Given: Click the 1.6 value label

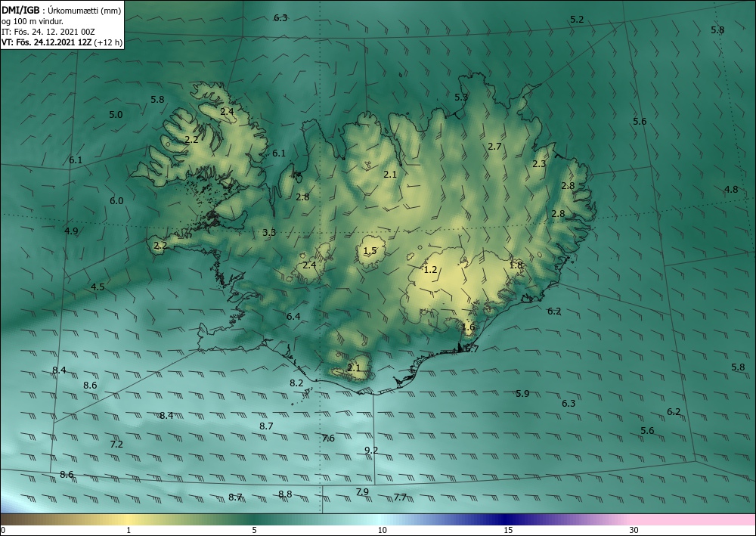Looking at the screenshot, I should coord(468,327).
